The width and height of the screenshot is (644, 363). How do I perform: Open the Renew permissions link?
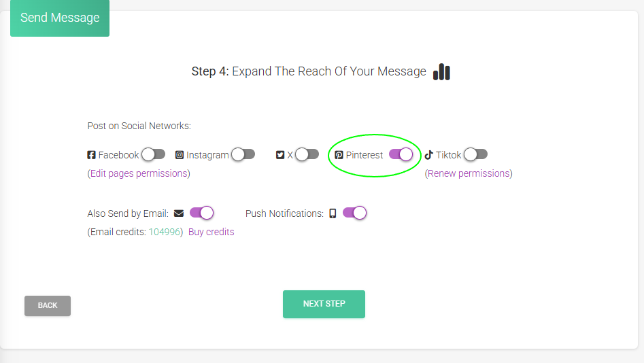(469, 173)
